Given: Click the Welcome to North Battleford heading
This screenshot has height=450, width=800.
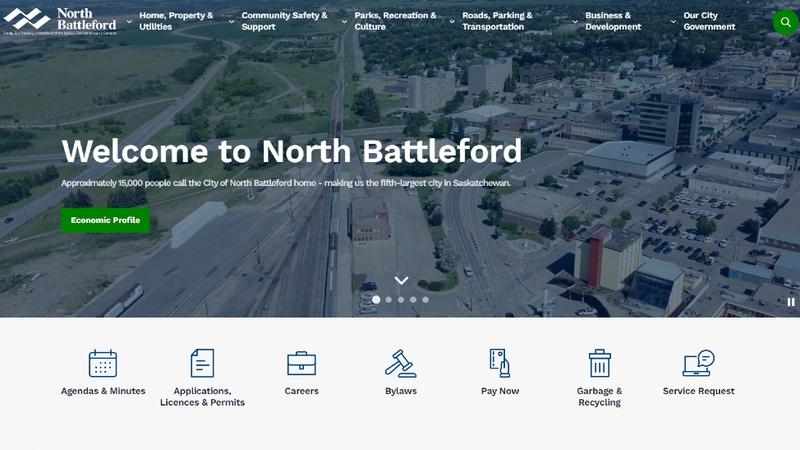Looking at the screenshot, I should pyautogui.click(x=291, y=151).
